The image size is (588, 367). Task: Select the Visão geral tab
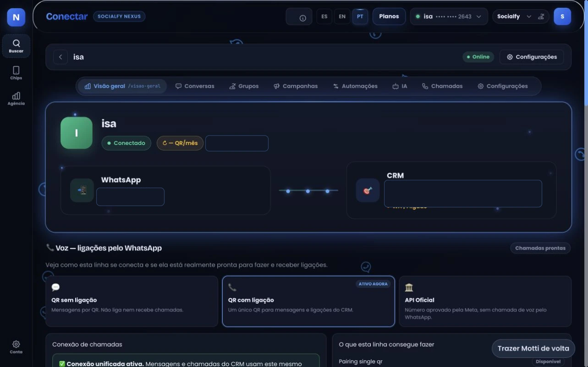[x=122, y=86]
